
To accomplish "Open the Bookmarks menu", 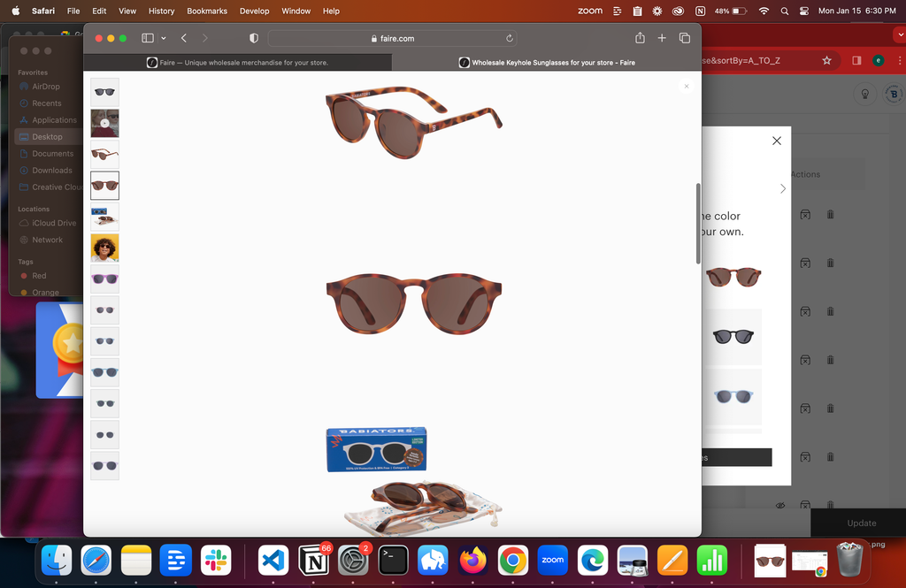I will tap(206, 11).
